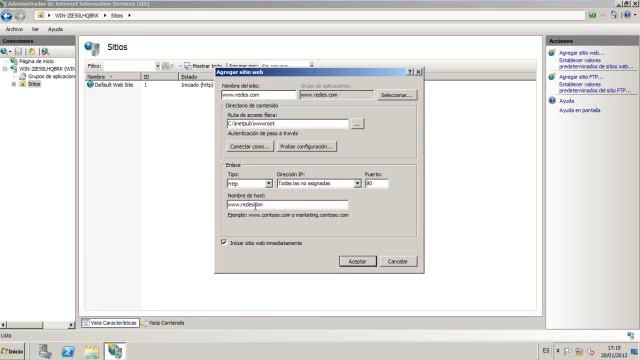Click the folder-up icon in Conexiones toolbar
640x360 pixels.
click(32, 51)
